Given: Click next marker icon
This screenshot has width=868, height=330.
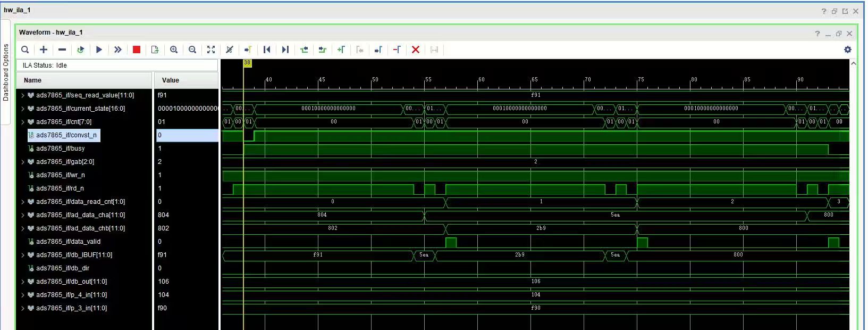Looking at the screenshot, I should pyautogui.click(x=378, y=49).
